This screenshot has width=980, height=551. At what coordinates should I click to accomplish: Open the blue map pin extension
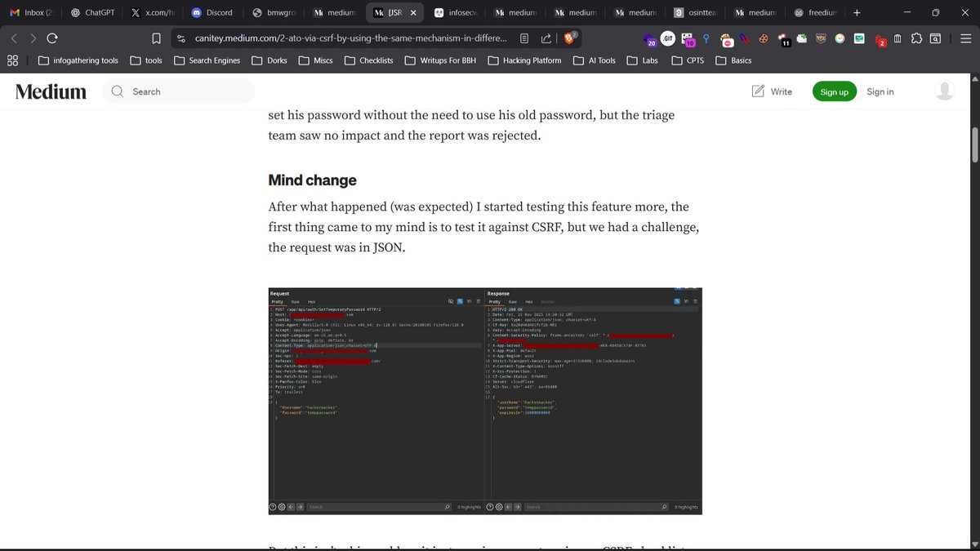[x=706, y=38]
